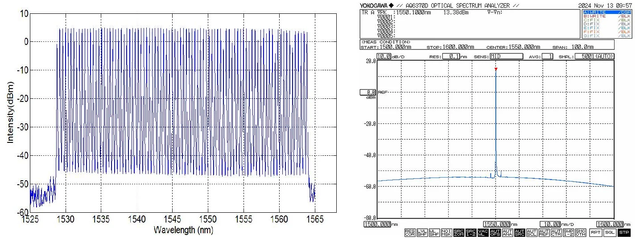Open the SMPL 5001(AUTO) sampling field
644x239 pixels.
(594, 57)
